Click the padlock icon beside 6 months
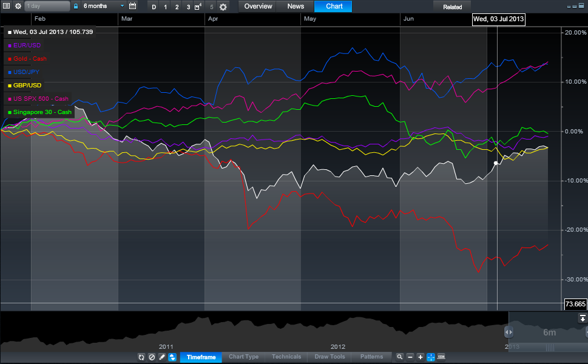The image size is (588, 364). pyautogui.click(x=76, y=6)
